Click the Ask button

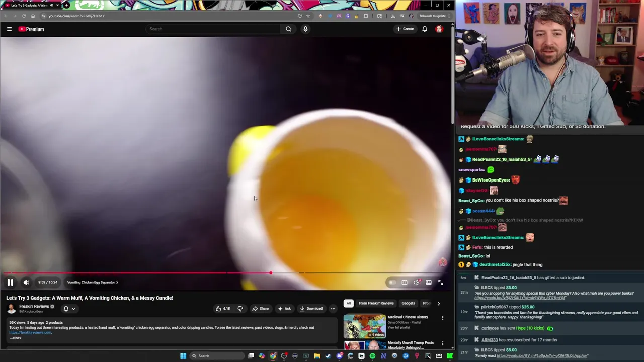(x=284, y=309)
